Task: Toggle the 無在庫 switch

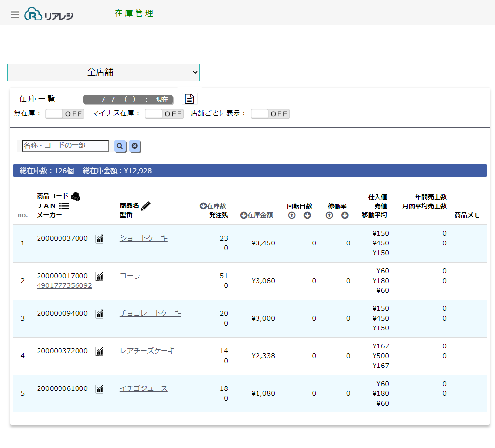Action: [65, 114]
